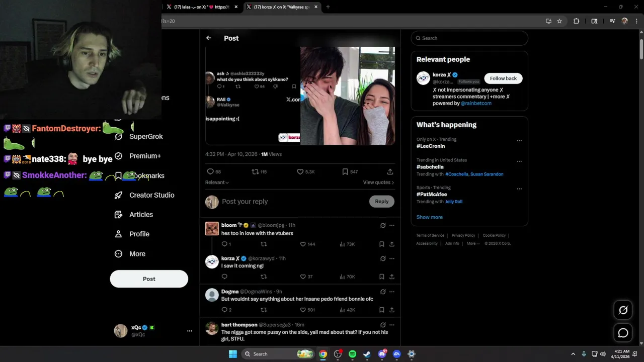Show hidden system tray icons chevron
644x362 pixels.
point(573,354)
